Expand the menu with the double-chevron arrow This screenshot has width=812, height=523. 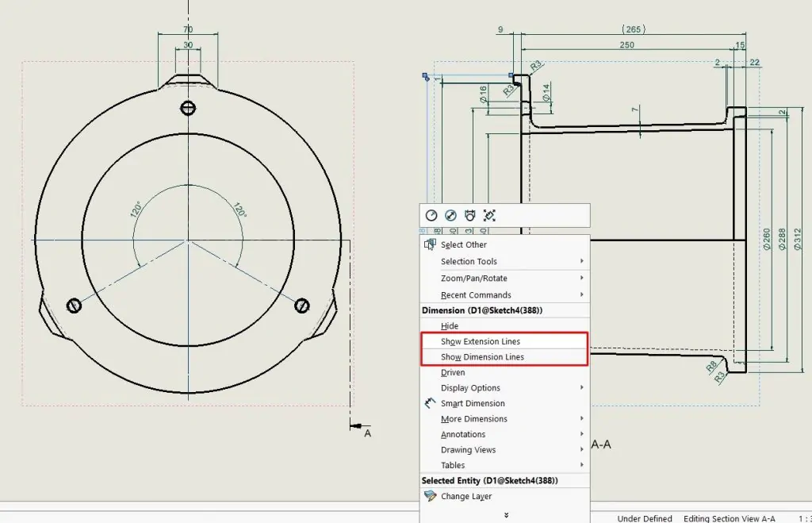point(506,515)
